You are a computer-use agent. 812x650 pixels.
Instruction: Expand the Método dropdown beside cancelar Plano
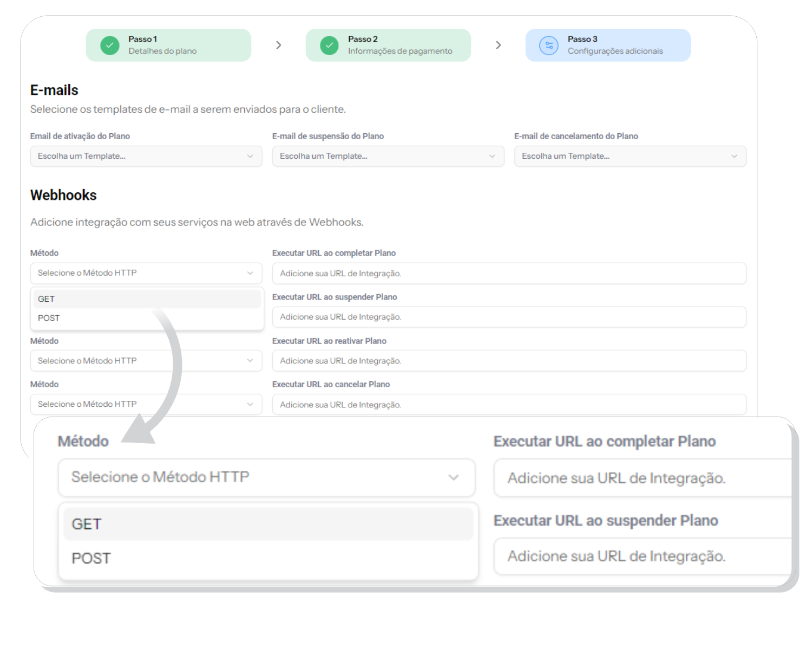[146, 404]
